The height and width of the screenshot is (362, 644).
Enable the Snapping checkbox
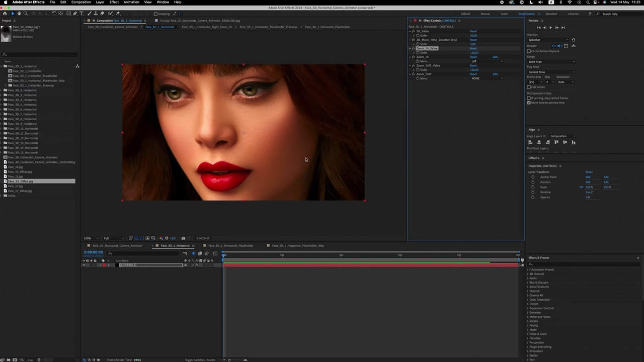(156, 14)
